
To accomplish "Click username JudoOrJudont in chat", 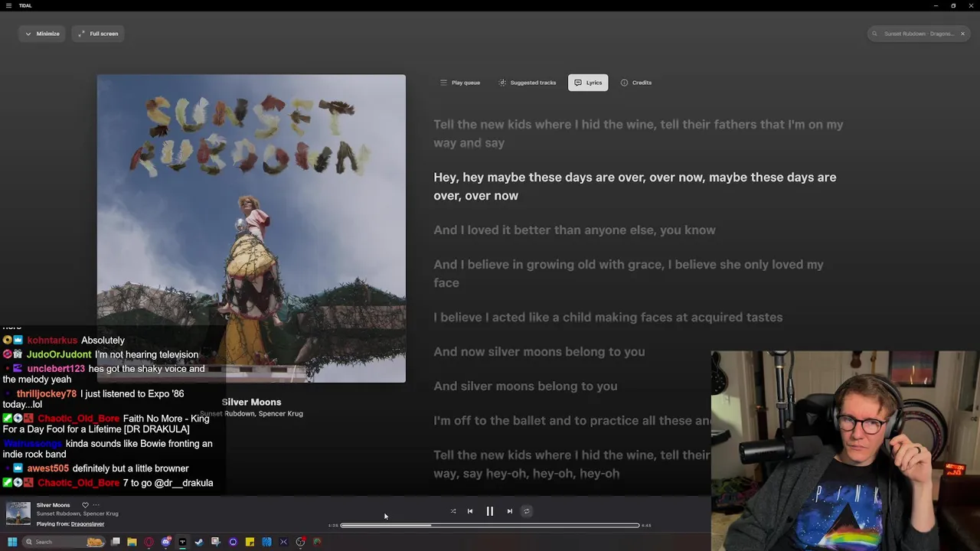I will tap(59, 355).
